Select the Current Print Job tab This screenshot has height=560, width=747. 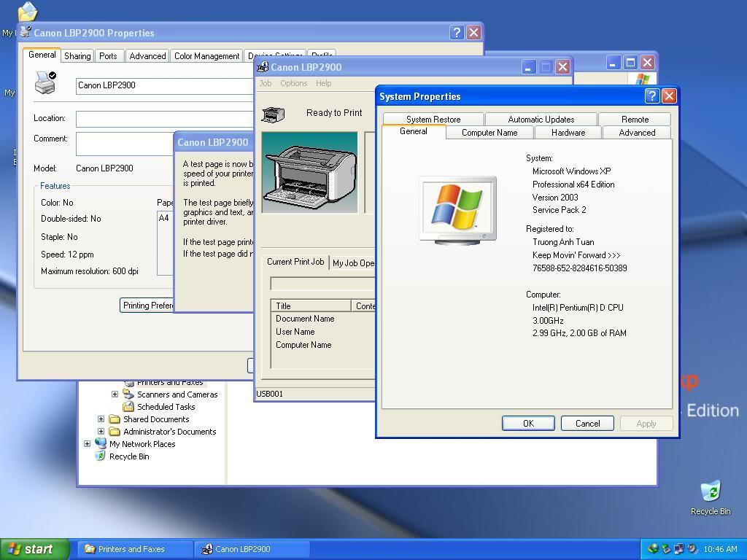coord(295,262)
